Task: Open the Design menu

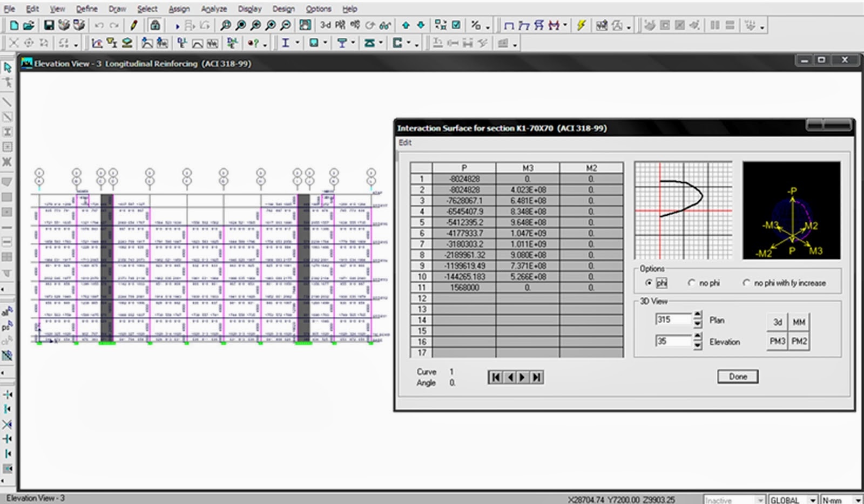Action: coord(283,9)
